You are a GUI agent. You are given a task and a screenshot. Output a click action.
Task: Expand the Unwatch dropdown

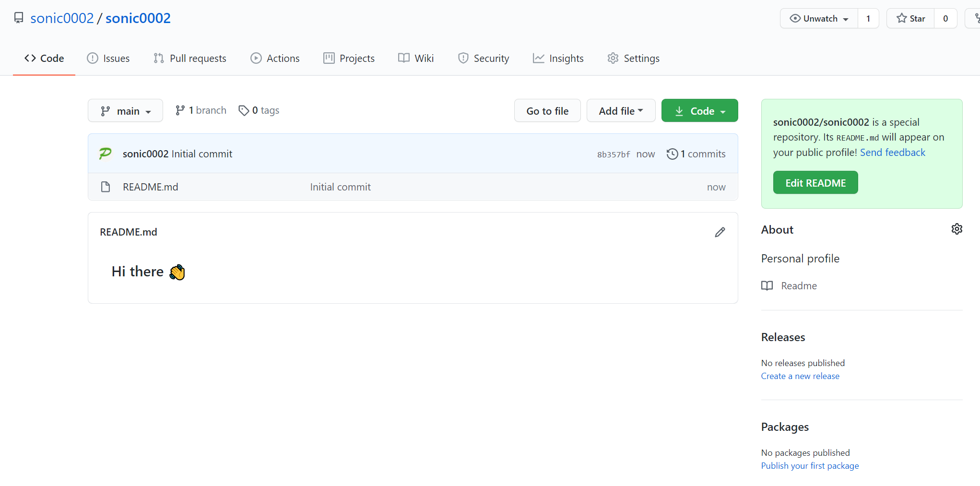click(x=819, y=19)
